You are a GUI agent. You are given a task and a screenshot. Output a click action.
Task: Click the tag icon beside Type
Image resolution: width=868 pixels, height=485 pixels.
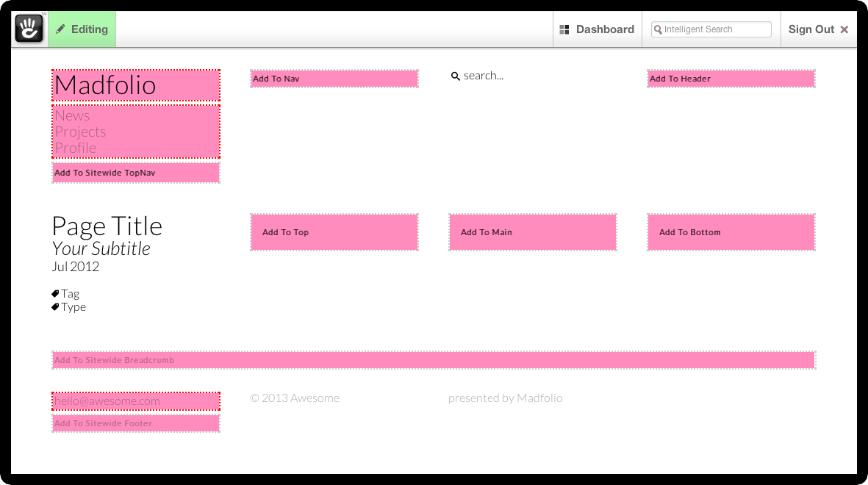[x=55, y=307]
